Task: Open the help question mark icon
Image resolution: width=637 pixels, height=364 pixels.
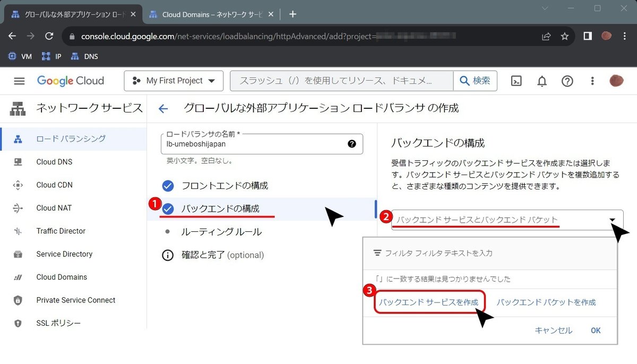Action: click(x=567, y=81)
